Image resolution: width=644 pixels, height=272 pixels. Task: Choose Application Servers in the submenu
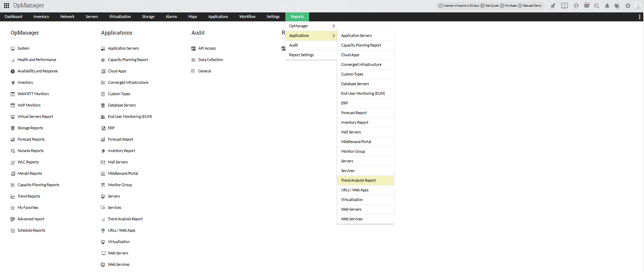tap(366, 36)
